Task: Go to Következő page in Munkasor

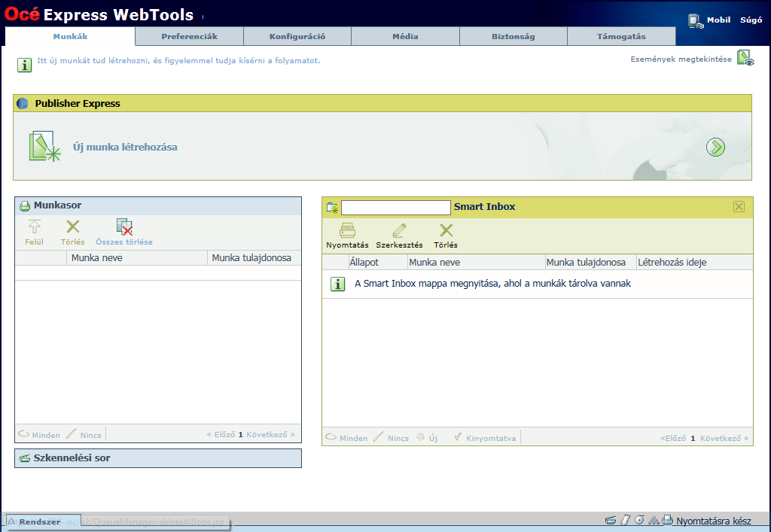Action: [270, 435]
